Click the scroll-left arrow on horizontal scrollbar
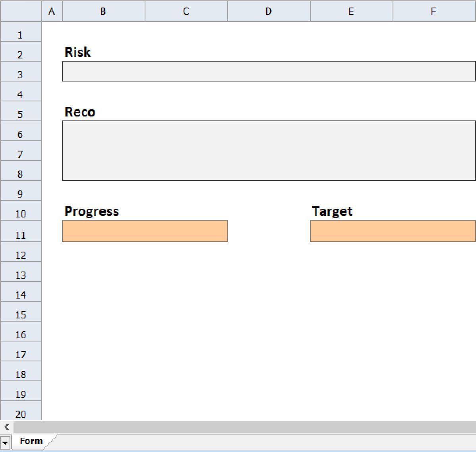 click(6, 427)
